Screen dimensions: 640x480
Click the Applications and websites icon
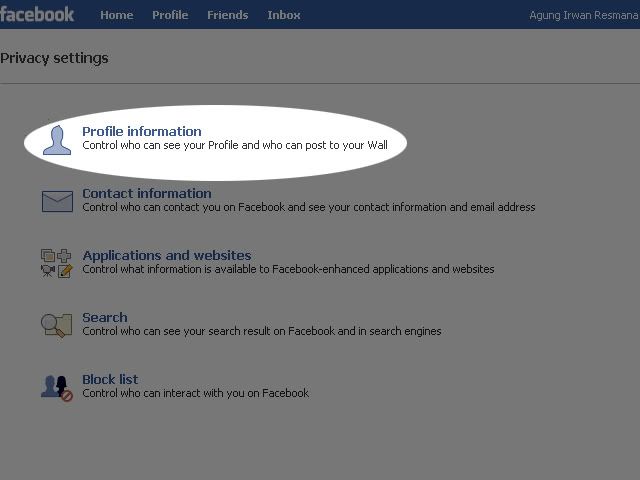57,263
